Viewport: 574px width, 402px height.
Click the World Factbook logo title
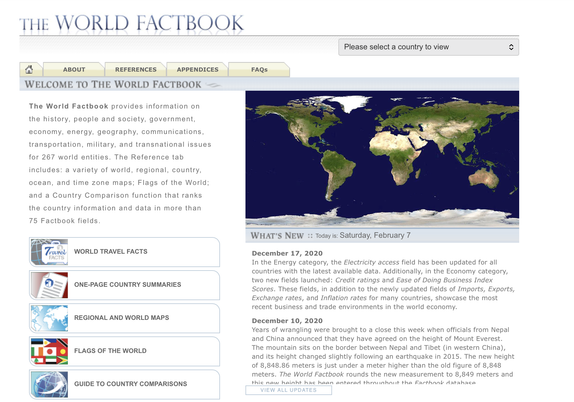[131, 23]
